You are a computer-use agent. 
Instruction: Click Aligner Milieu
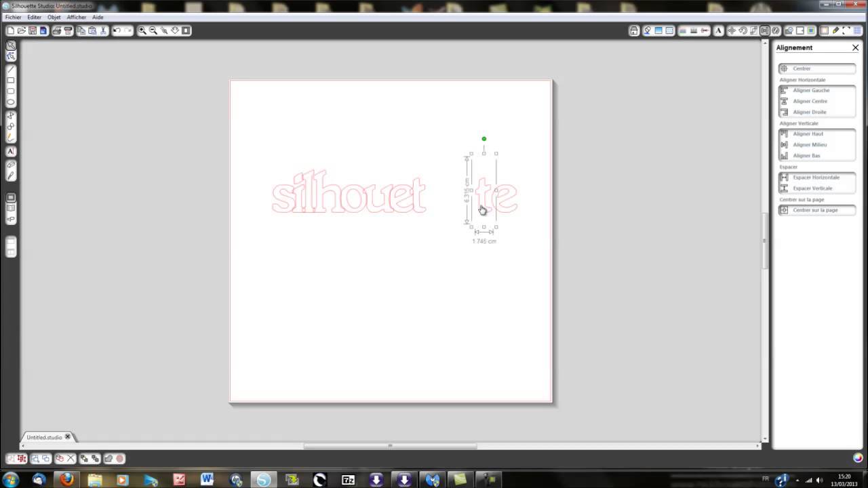[x=817, y=144]
